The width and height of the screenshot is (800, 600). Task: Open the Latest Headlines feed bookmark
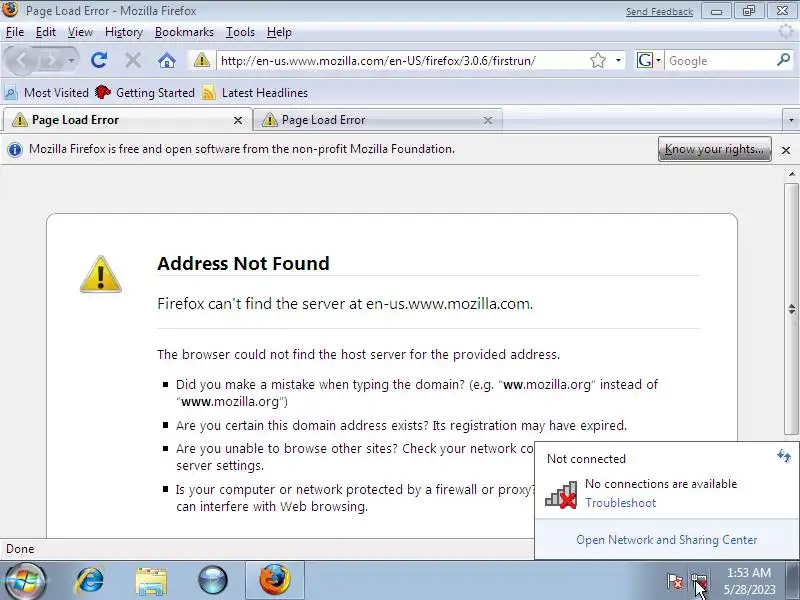pos(255,93)
